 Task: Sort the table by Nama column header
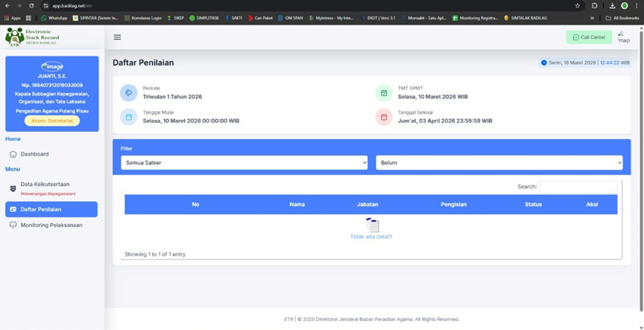coord(297,204)
